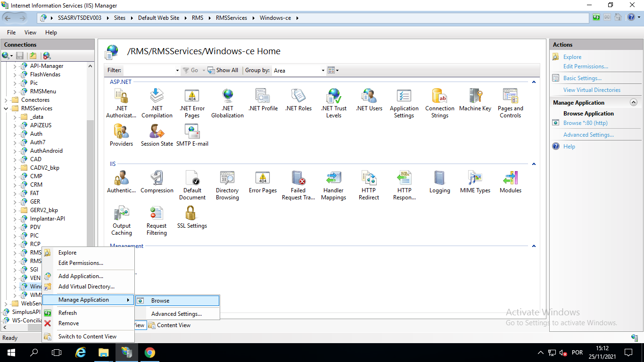Screen dimensions: 644x362
Task: Click View Virtual Directories link
Action: pos(592,90)
